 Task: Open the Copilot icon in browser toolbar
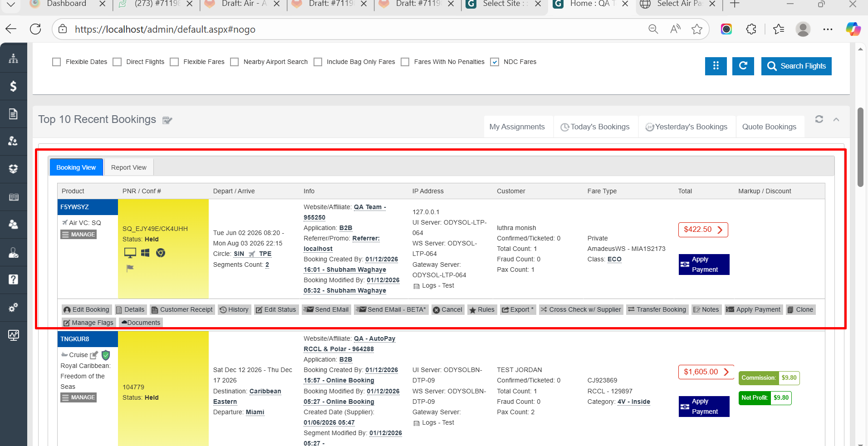(853, 29)
